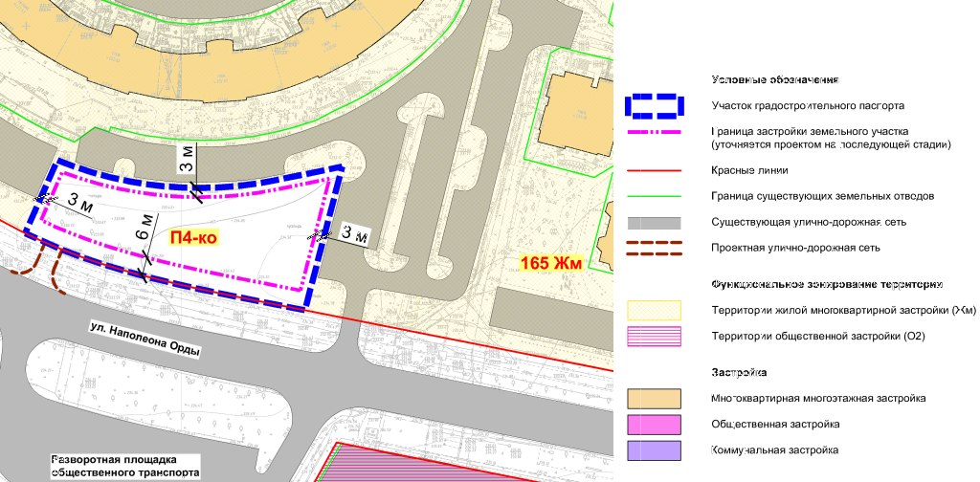Click the blue dashed rectangle legend symbol

click(654, 105)
